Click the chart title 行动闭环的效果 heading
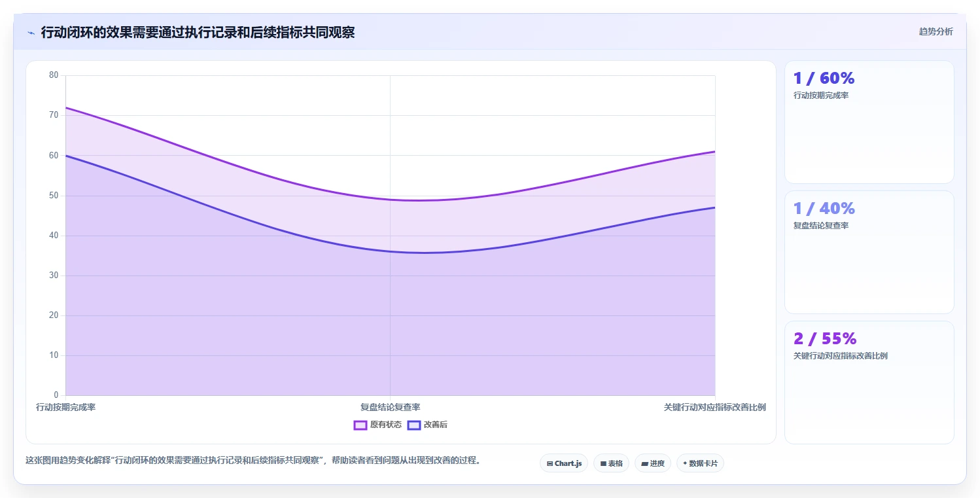This screenshot has height=498, width=980. pyautogui.click(x=198, y=33)
